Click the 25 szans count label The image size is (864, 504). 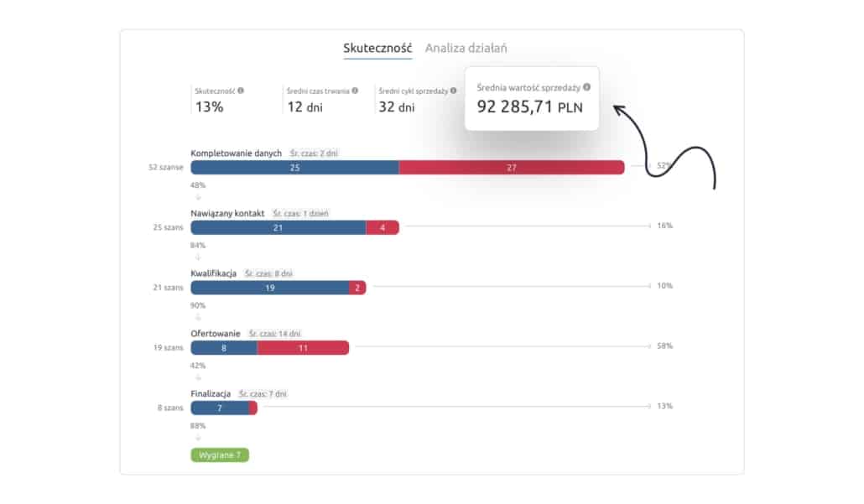point(168,227)
